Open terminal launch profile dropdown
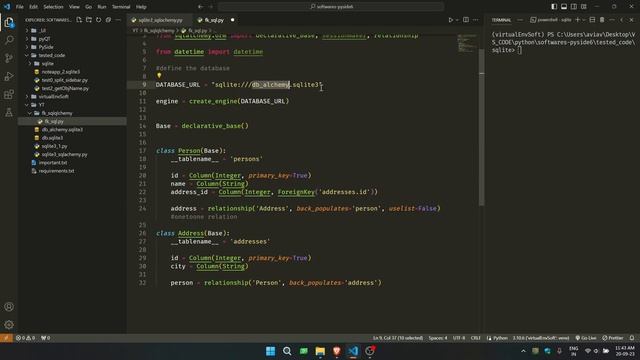This screenshot has height=360, width=640. [x=584, y=20]
